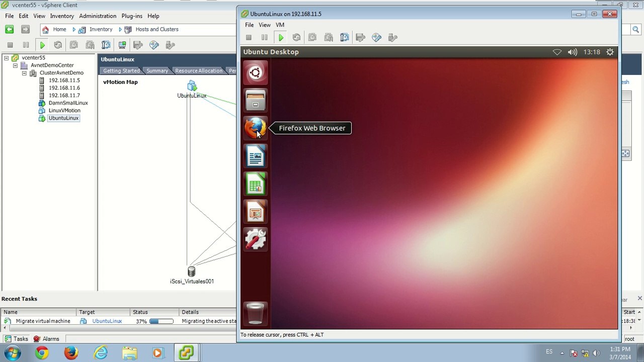Screen dimensions: 644x362
Task: Open System Settings in Ubuntu launcher
Action: click(255, 239)
